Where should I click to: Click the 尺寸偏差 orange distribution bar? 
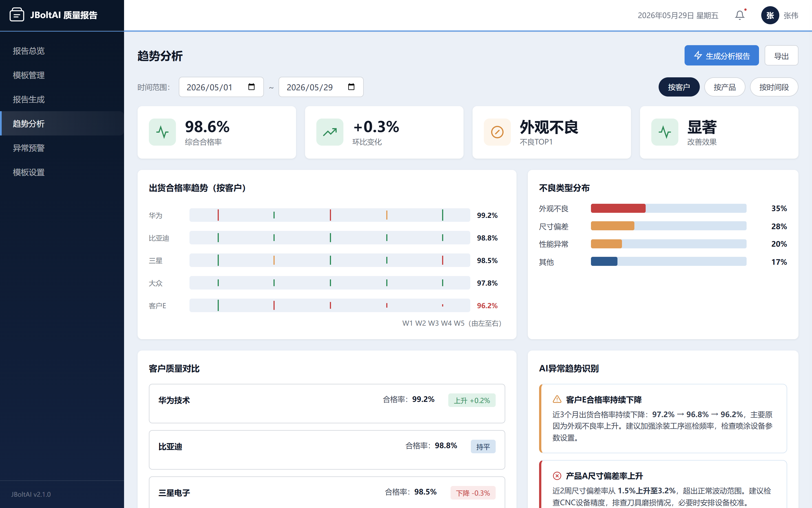612,226
